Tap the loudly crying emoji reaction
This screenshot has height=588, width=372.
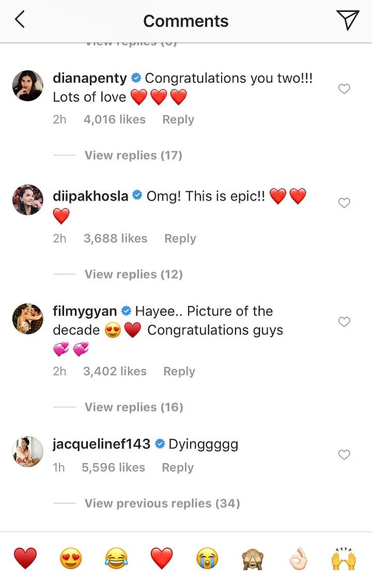207,559
